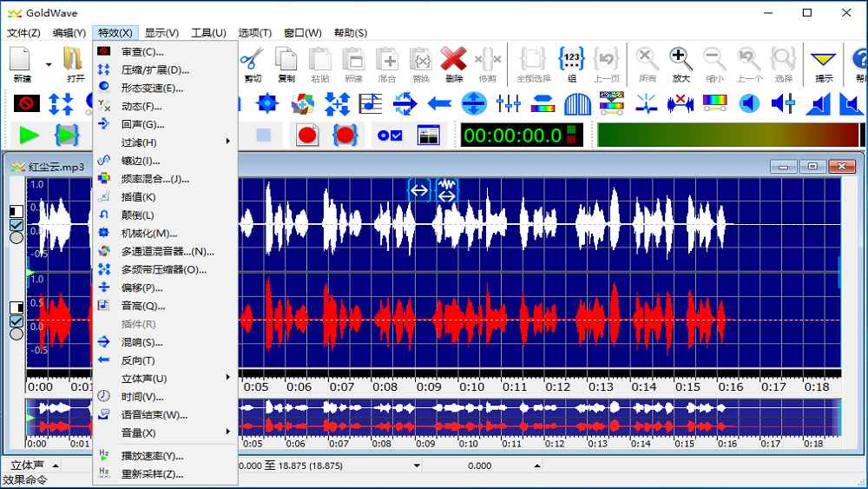Toggle the white left channel checkbox

16,224
